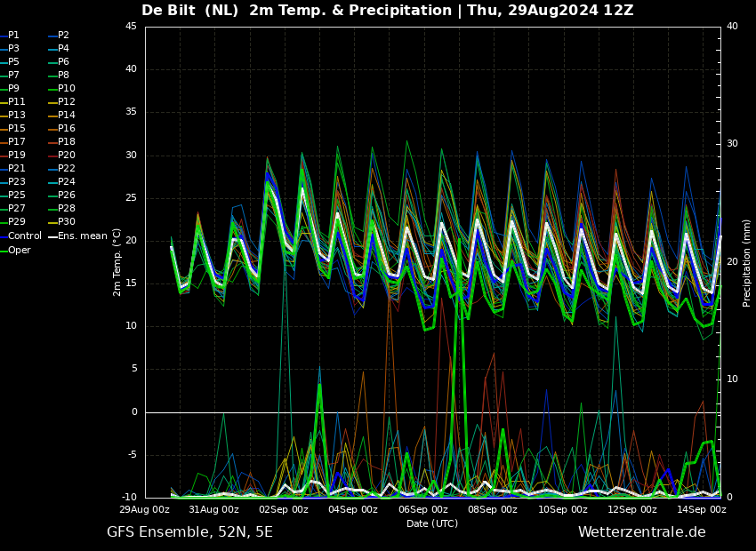Screen dimensions: 756x551
Task: Click the Wetterzentrale.de watermark text
Action: (642, 532)
